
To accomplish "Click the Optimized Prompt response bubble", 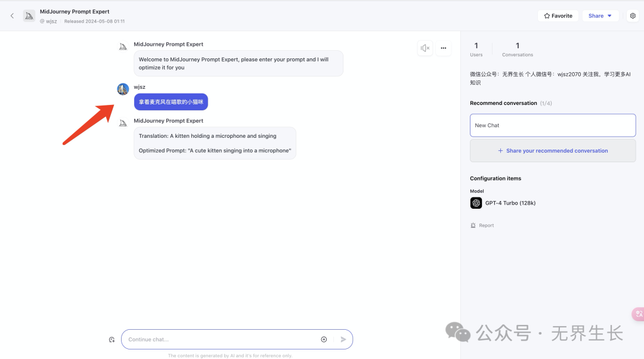I will pos(215,143).
